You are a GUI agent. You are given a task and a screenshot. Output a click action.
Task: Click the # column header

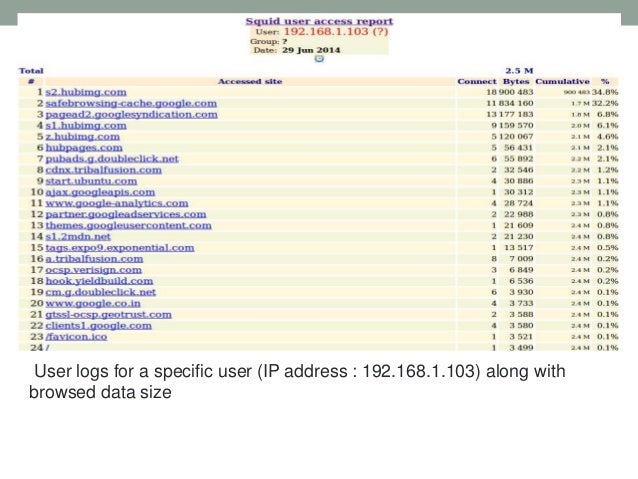pos(31,81)
